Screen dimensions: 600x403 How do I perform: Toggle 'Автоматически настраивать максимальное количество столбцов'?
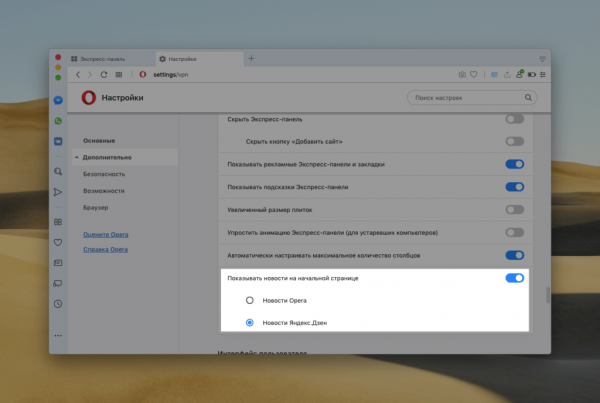click(515, 255)
